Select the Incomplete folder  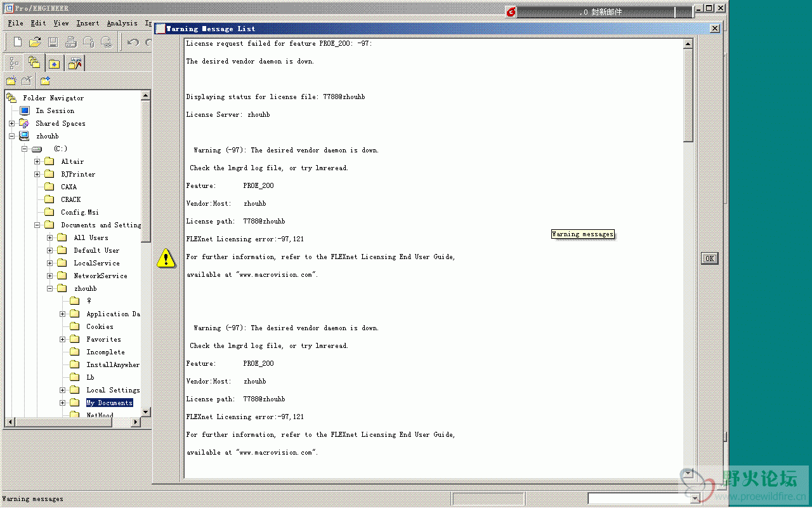click(x=105, y=352)
